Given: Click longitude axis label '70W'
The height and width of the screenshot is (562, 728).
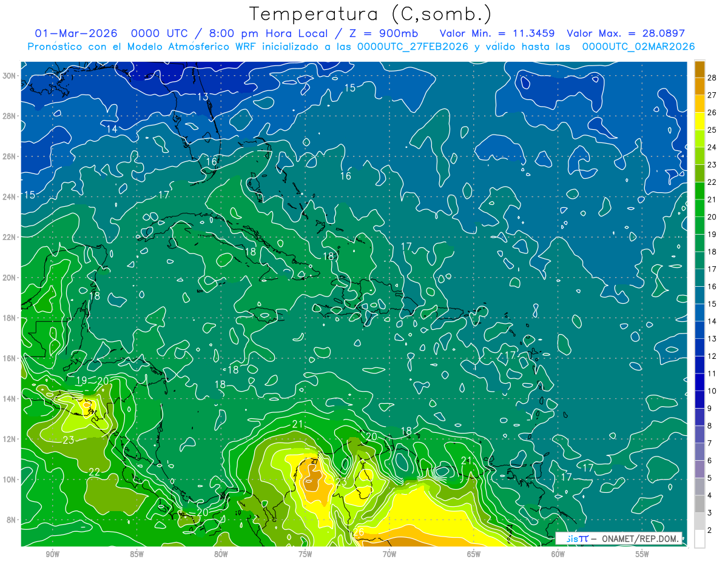Looking at the screenshot, I should coord(389,554).
